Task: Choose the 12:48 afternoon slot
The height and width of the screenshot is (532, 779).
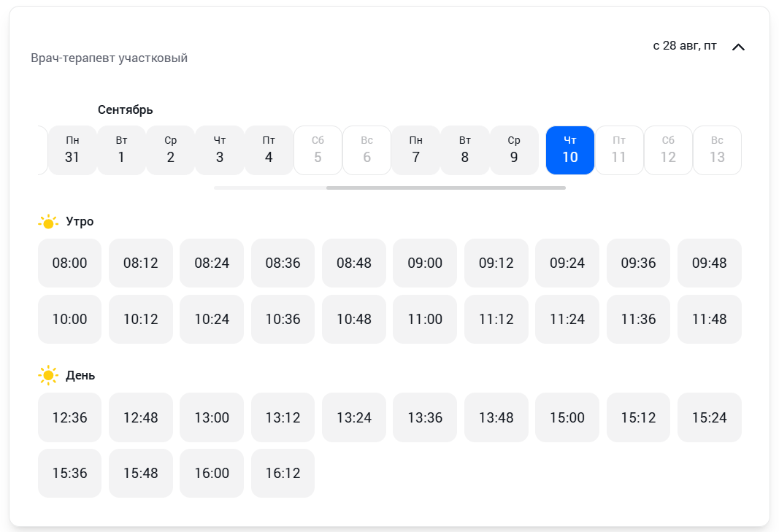Action: click(x=141, y=417)
